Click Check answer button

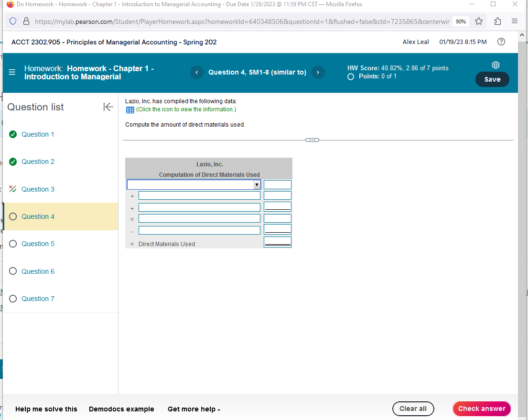482,409
